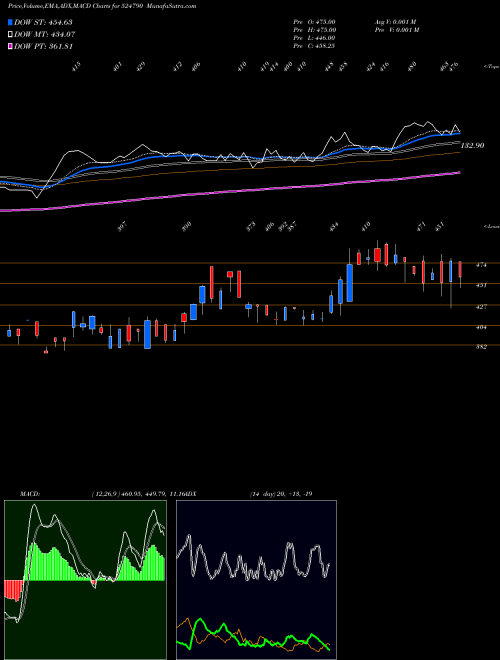Click the magenta DOW PT legend swatch

pos(10,46)
